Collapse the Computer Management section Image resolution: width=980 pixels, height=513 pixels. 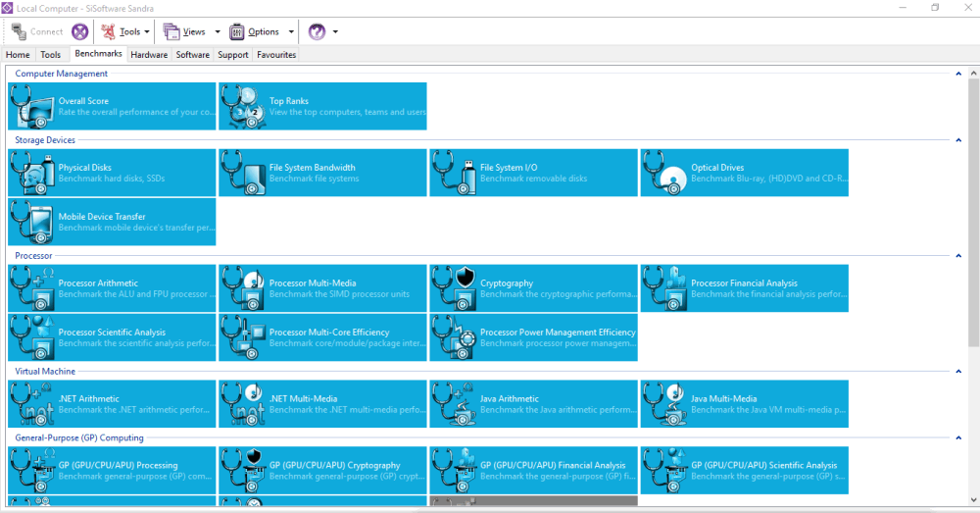[x=958, y=74]
